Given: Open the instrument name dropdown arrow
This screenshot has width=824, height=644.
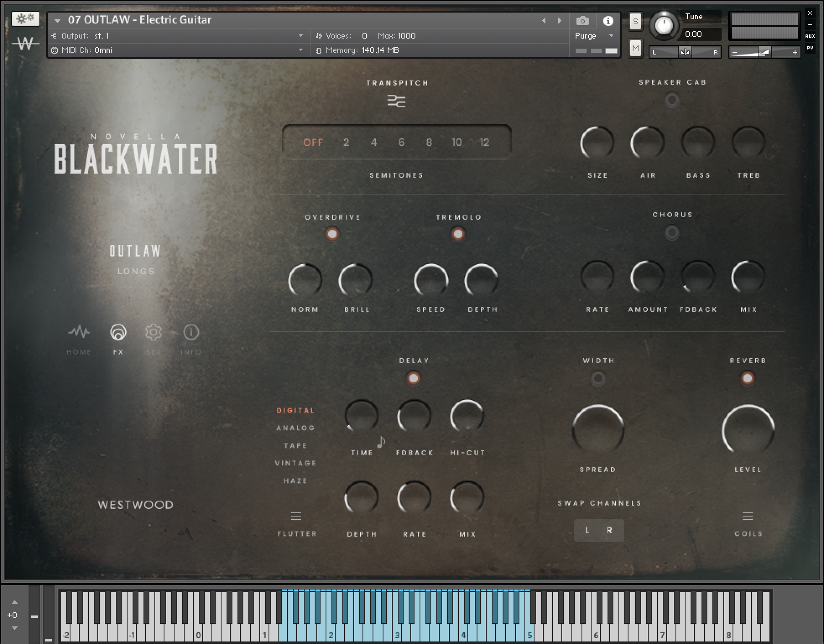Looking at the screenshot, I should pos(57,20).
